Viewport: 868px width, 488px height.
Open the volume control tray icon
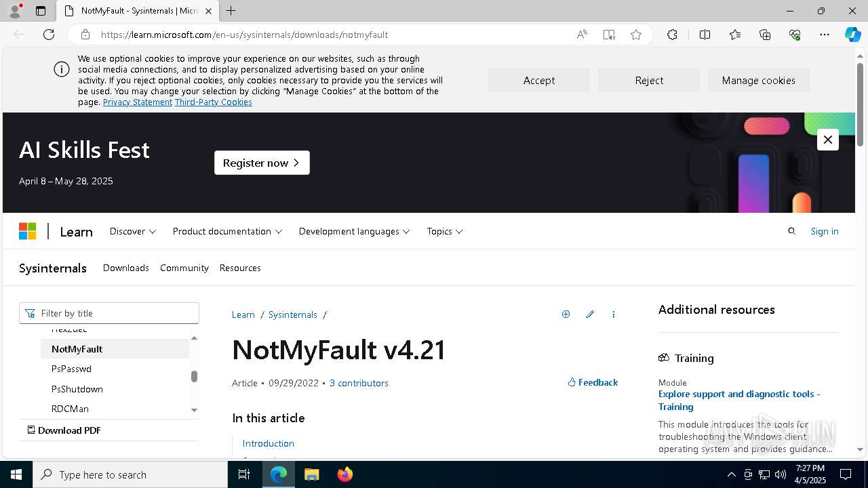tap(781, 474)
